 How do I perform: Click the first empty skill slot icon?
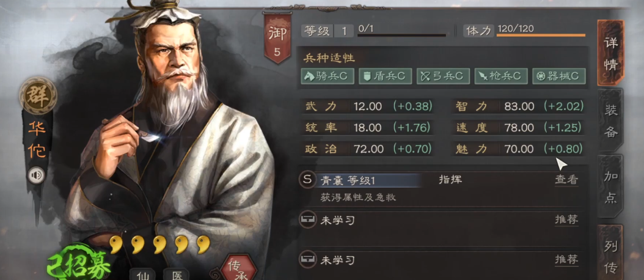tap(307, 220)
